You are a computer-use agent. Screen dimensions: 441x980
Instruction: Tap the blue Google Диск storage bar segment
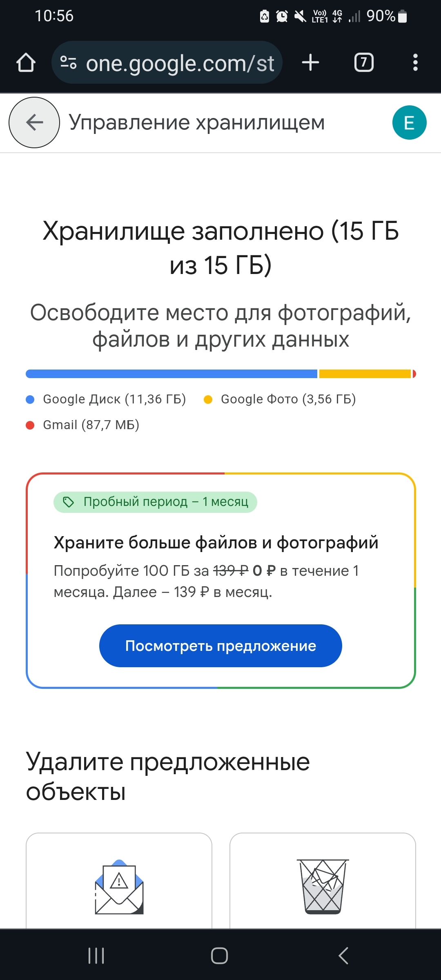click(171, 374)
